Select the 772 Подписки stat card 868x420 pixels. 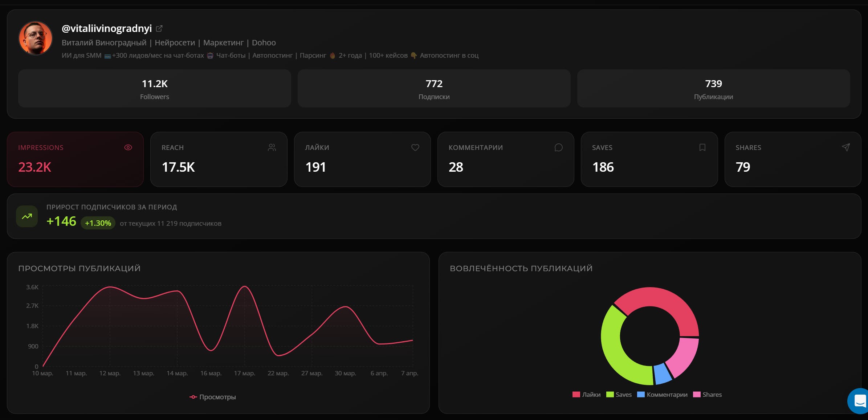point(434,89)
